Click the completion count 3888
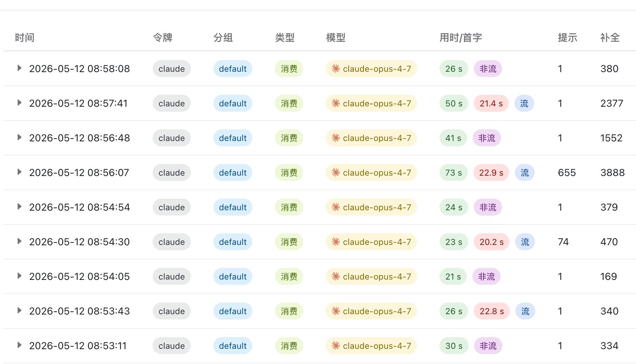636x364 pixels. click(613, 172)
